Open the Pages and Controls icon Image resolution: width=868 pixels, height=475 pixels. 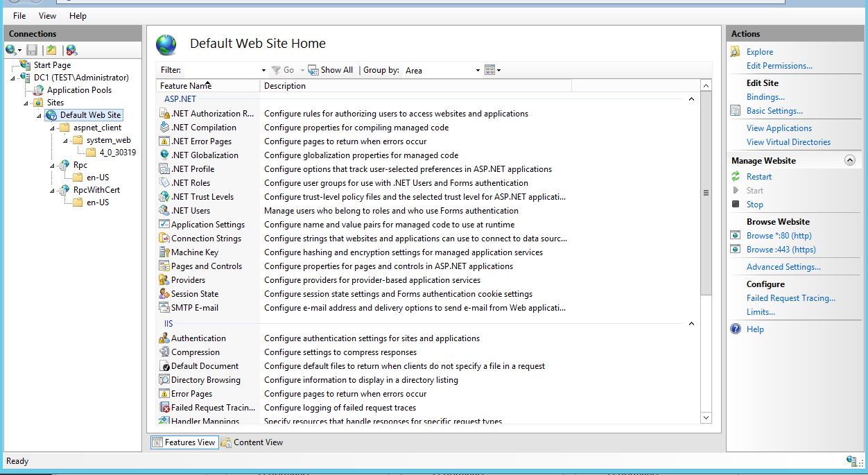pos(164,266)
